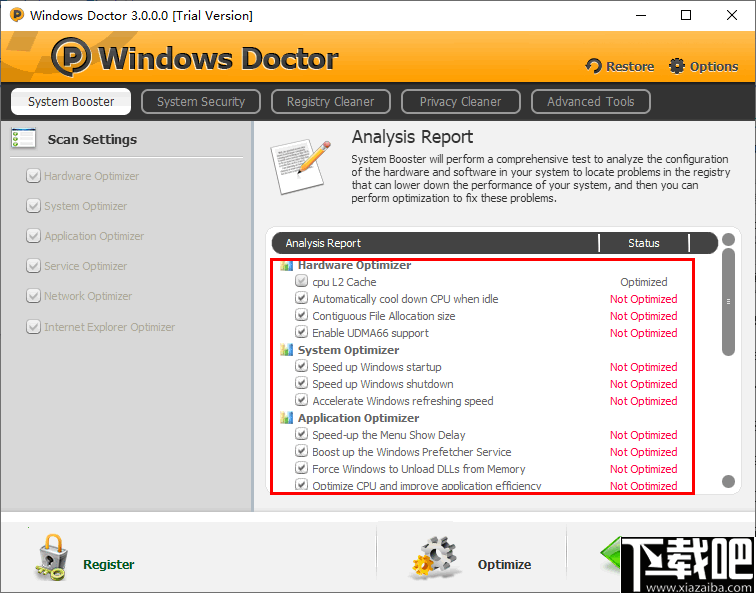This screenshot has height=593, width=756.
Task: Uncheck Automatically cool down CPU when idle
Action: 301,298
